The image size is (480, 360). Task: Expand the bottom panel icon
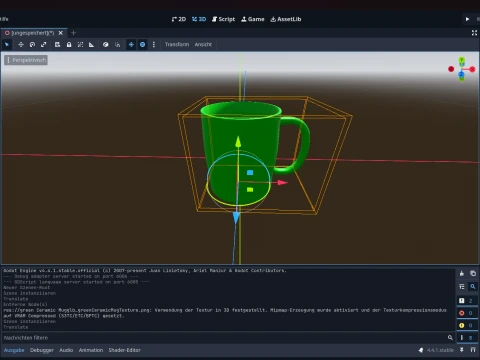pyautogui.click(x=473, y=350)
